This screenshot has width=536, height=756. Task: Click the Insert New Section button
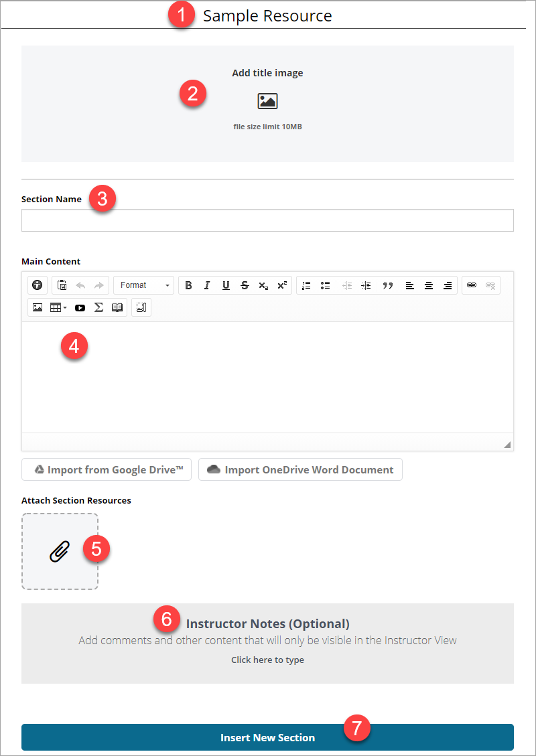267,737
